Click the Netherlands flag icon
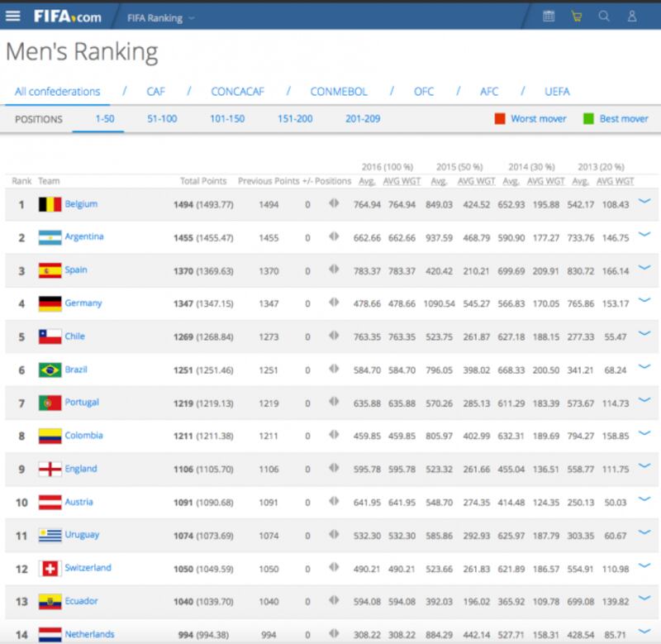661x644 pixels. click(x=50, y=634)
